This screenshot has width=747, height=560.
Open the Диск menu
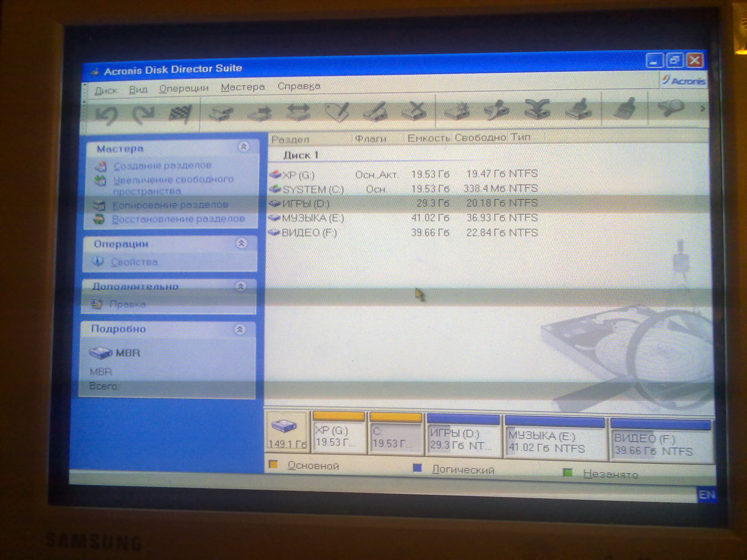106,90
